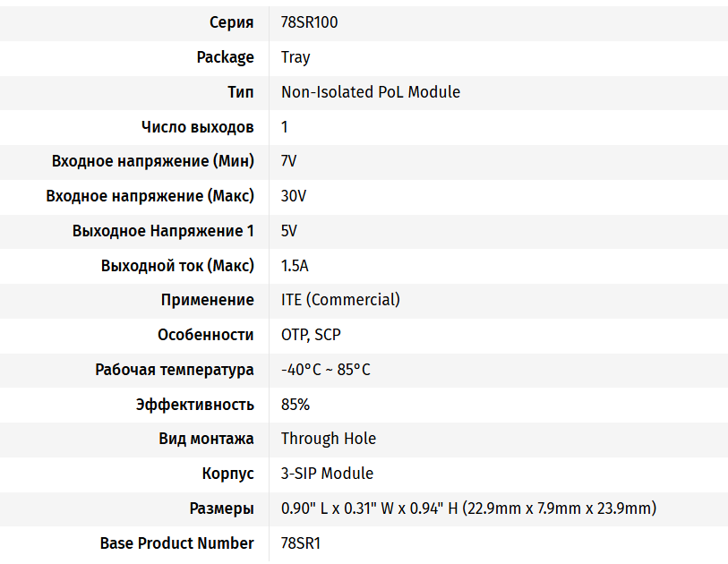Click the Through Hole mounting value
Image resolution: width=728 pixels, height=564 pixels.
coord(329,439)
